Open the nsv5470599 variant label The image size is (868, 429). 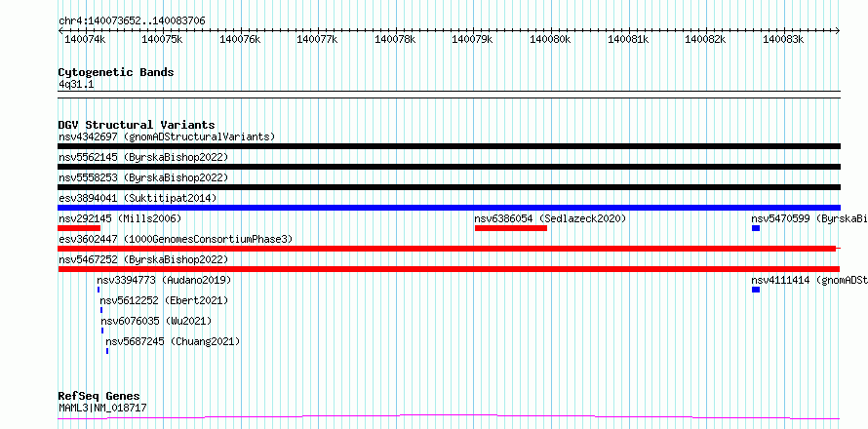(x=809, y=218)
